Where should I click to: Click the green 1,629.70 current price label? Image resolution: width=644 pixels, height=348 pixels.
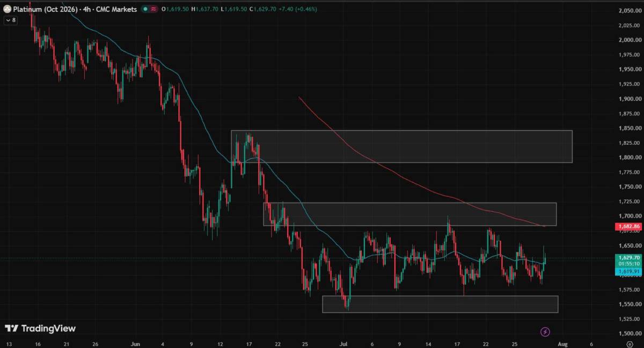(x=630, y=257)
